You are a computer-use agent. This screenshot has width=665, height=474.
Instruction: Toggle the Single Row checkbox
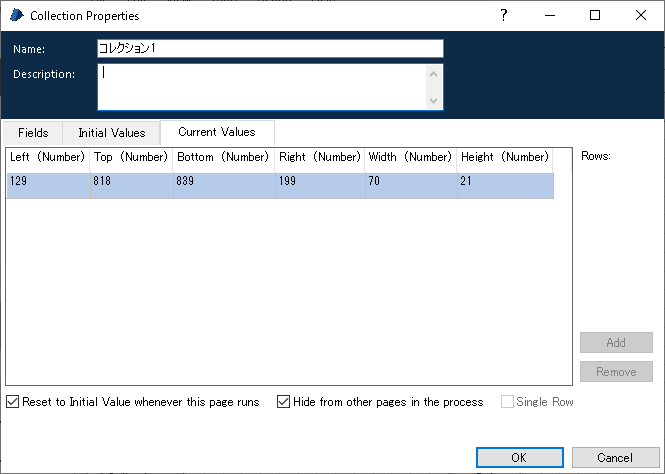pos(507,402)
